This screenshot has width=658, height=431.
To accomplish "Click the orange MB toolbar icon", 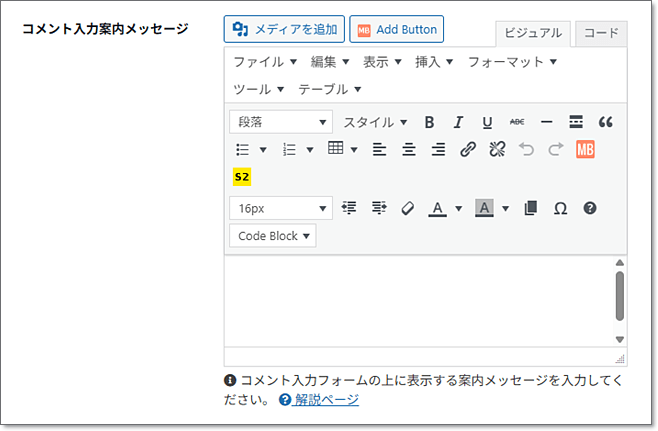I will (x=585, y=149).
